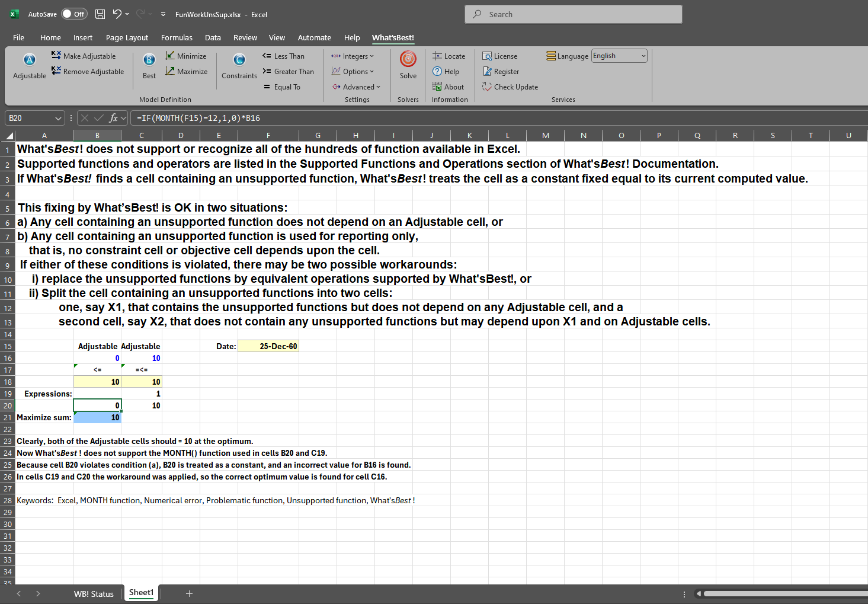Toggle the AutoSave switch
The image size is (868, 604).
[74, 14]
